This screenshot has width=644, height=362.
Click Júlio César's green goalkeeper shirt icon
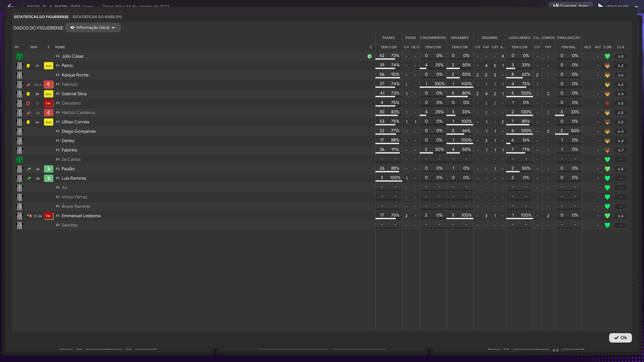19,56
